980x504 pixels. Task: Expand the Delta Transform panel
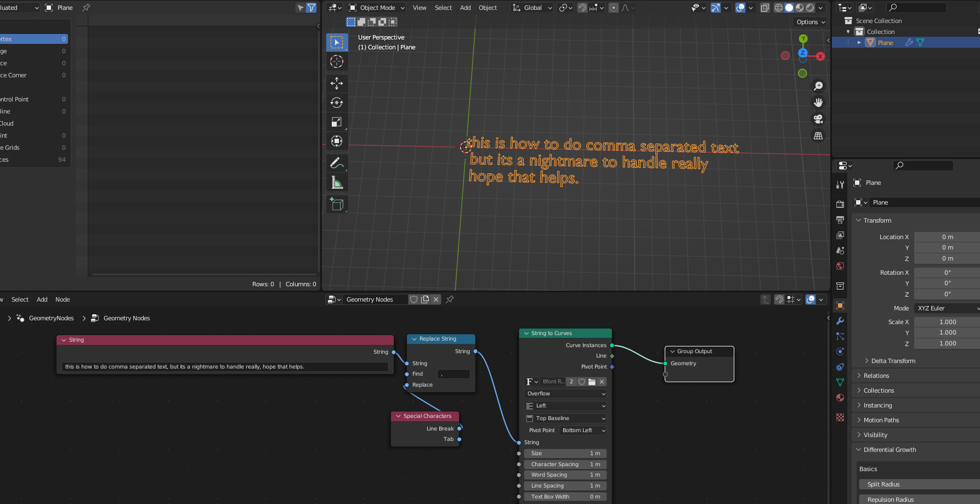pyautogui.click(x=893, y=361)
